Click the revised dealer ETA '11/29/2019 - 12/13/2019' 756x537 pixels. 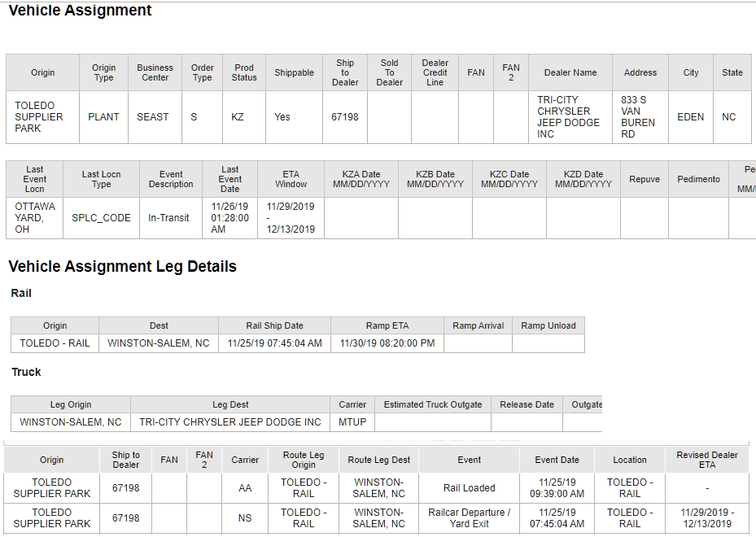tap(707, 517)
